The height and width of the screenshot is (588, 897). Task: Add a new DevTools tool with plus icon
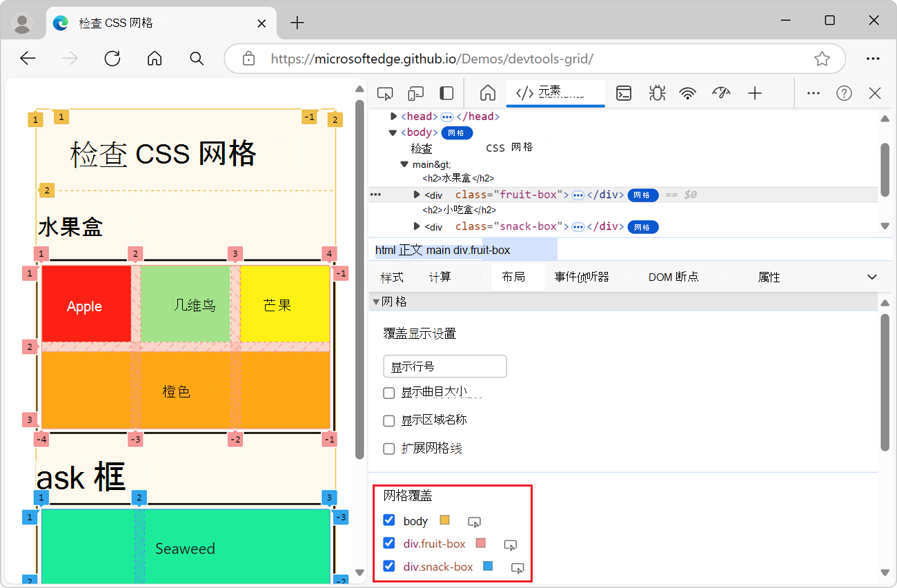[755, 92]
